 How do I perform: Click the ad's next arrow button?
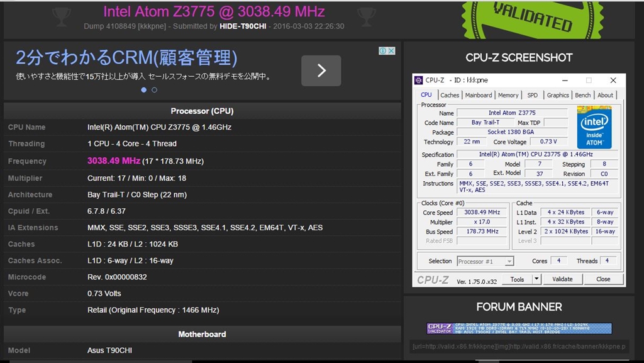321,70
